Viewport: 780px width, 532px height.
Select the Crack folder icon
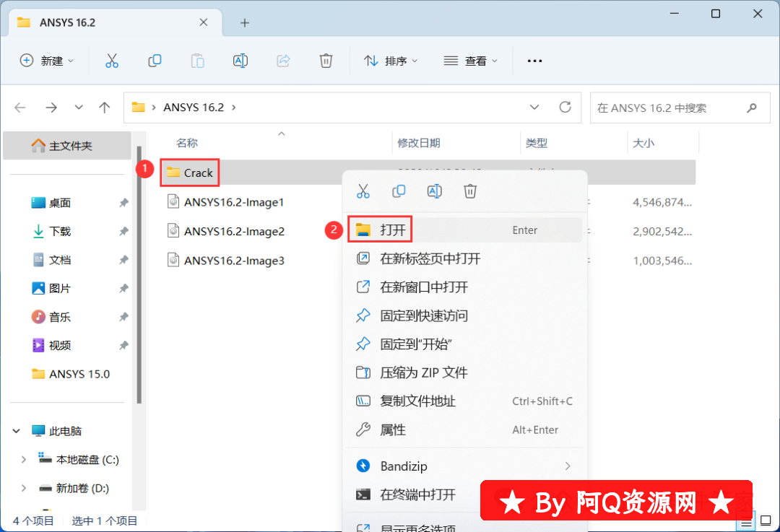173,173
